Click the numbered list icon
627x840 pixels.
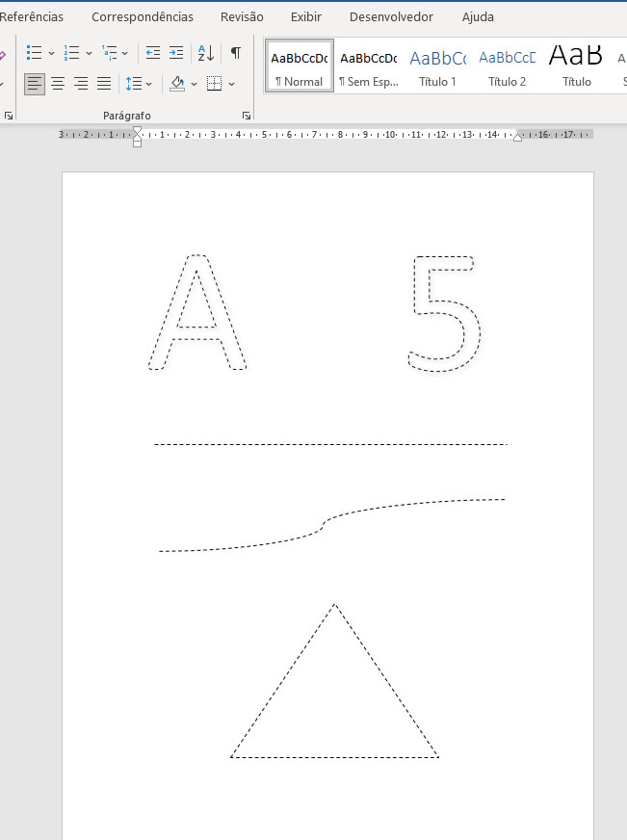[x=71, y=53]
